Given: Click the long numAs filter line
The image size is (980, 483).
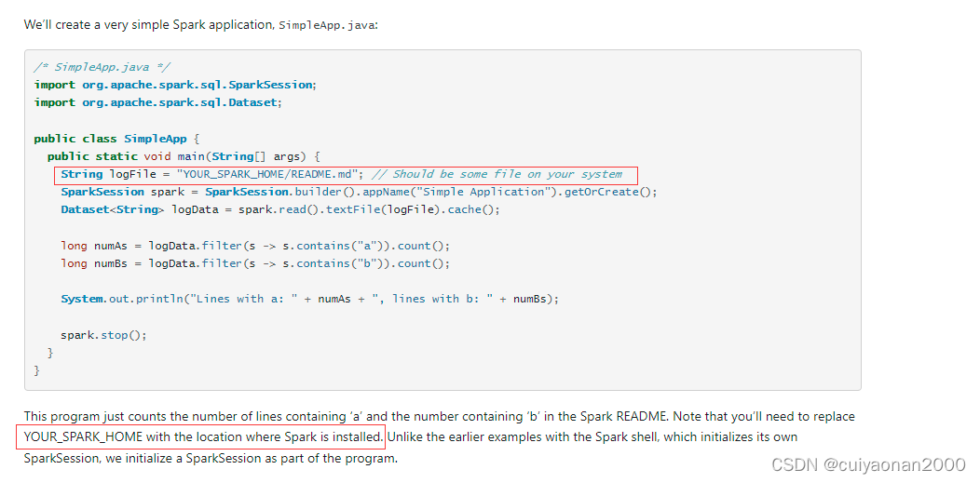Looking at the screenshot, I should 255,246.
